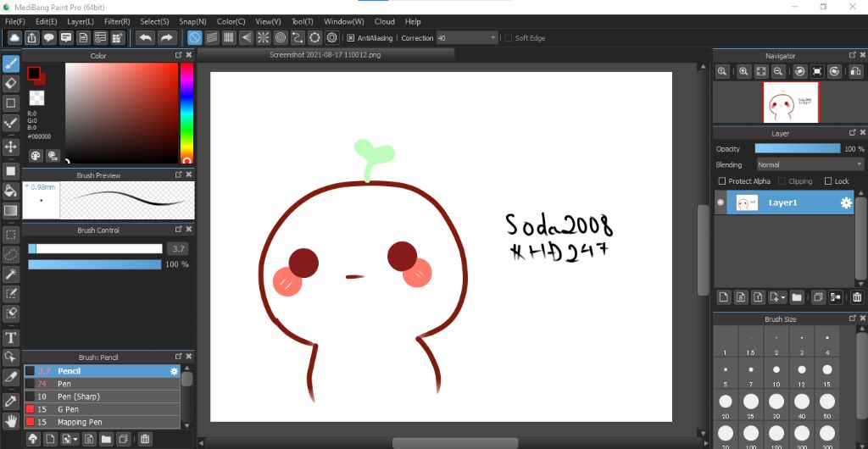Enable radial snap guide
868x449 pixels.
click(263, 37)
